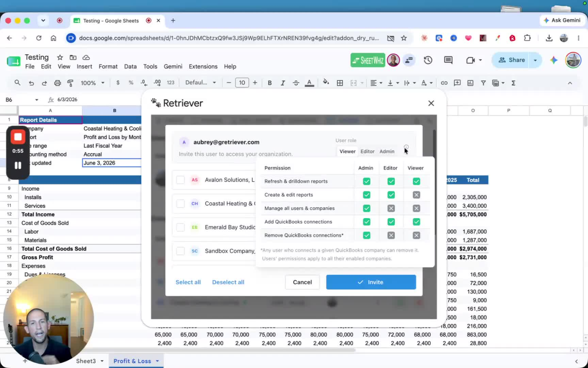The width and height of the screenshot is (588, 368).
Task: Open the Data menu
Action: [x=130, y=67]
